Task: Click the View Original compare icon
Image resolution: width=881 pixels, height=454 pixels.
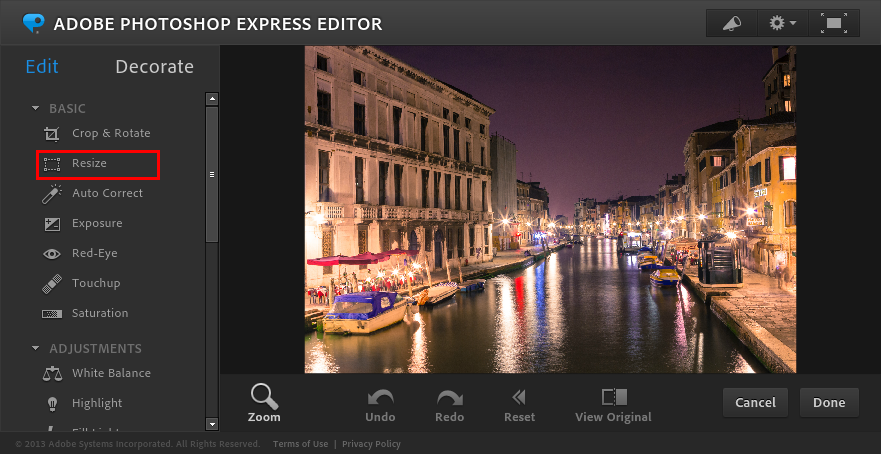Action: point(614,397)
